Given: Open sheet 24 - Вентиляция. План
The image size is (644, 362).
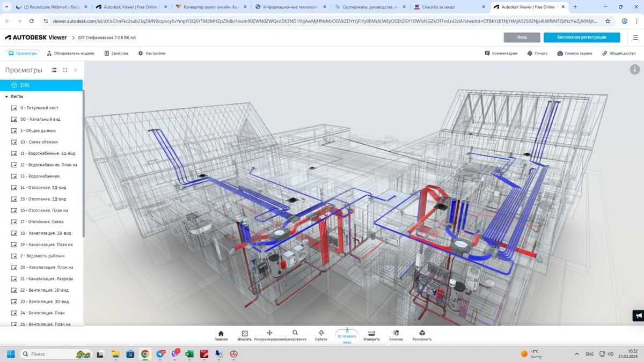Looking at the screenshot, I should coord(42,313).
